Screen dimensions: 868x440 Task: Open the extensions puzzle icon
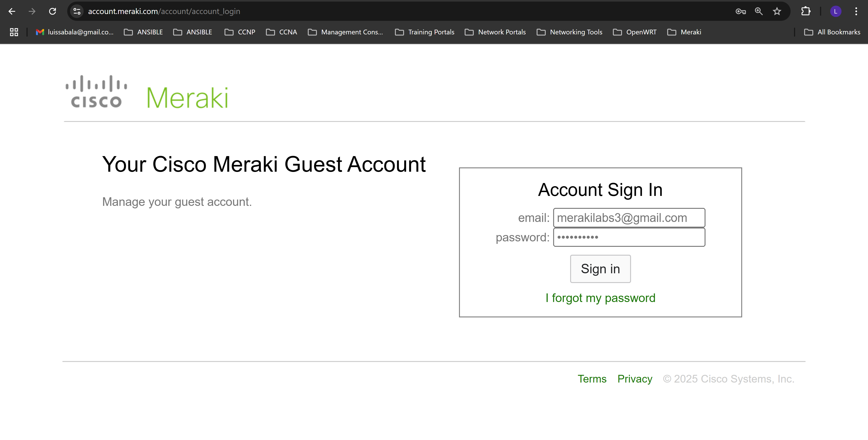(x=805, y=12)
